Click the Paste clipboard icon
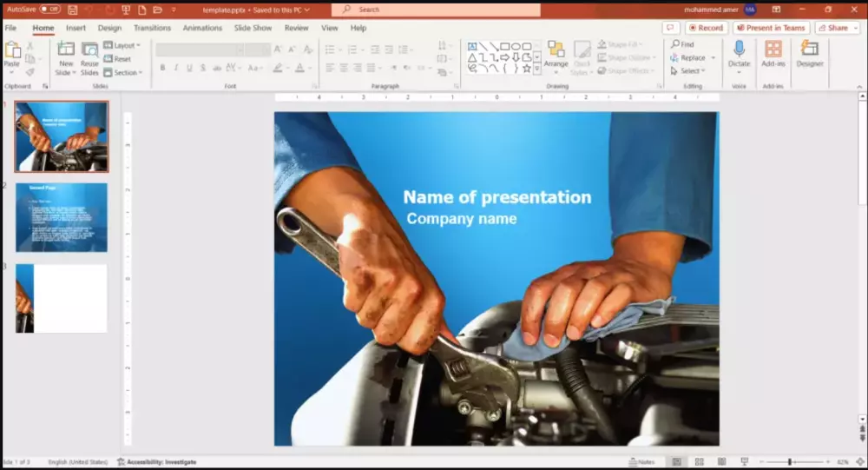 12,51
